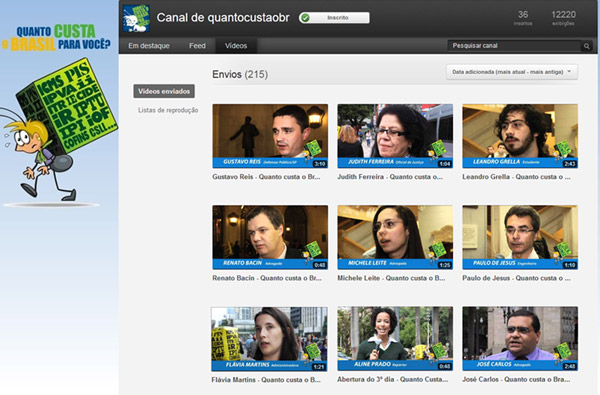The height and width of the screenshot is (395, 600).
Task: Switch to the Em destaque tab
Action: click(149, 46)
